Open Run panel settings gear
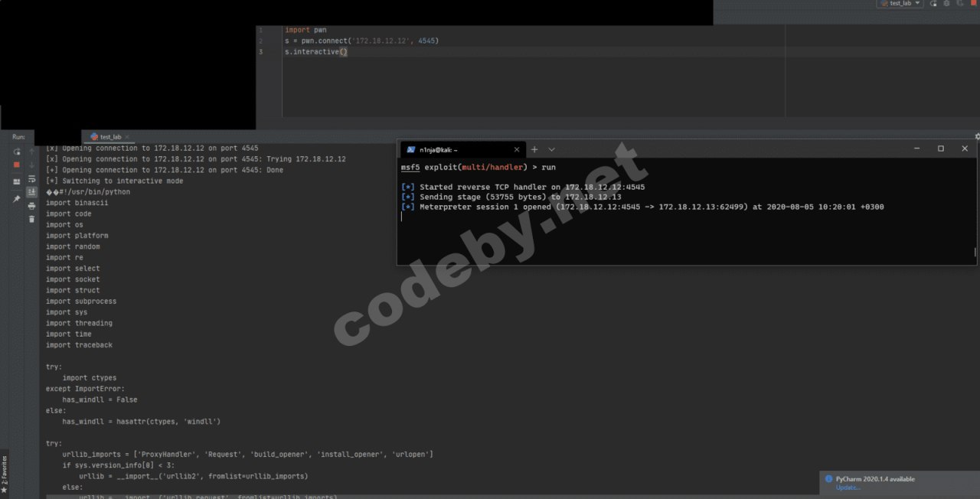Image resolution: width=980 pixels, height=499 pixels. (x=977, y=136)
